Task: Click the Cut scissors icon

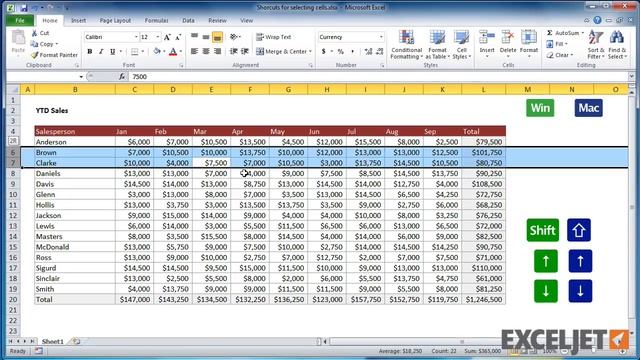Action: pyautogui.click(x=35, y=33)
